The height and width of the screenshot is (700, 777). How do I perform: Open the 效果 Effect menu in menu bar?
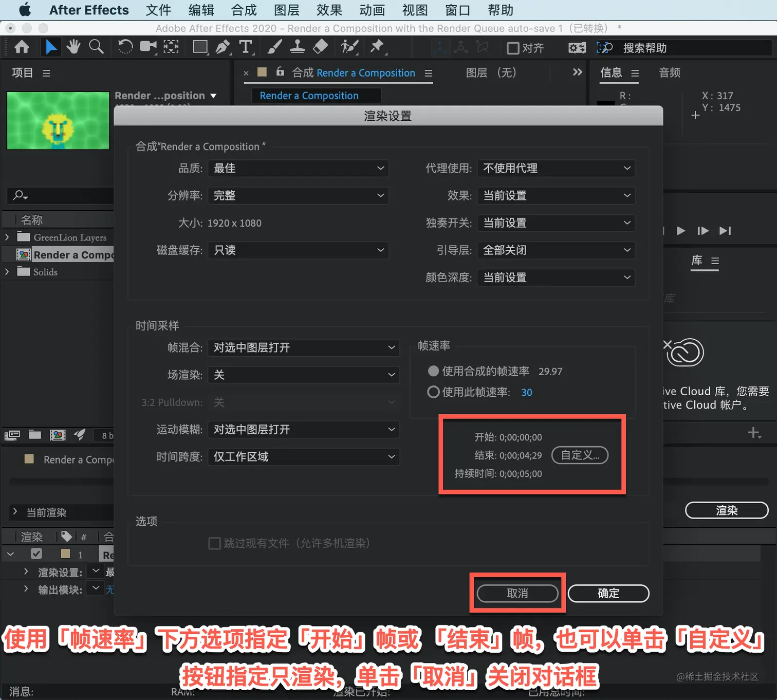coord(329,10)
